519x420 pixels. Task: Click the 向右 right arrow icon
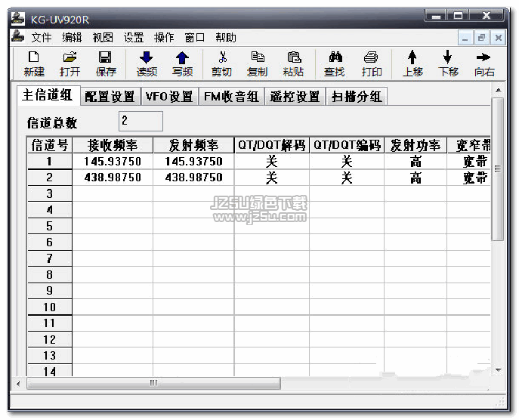[484, 64]
